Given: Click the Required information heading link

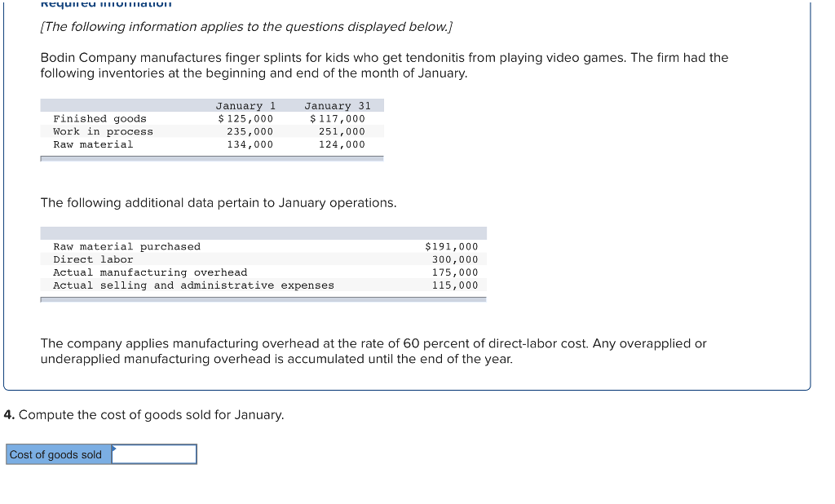Looking at the screenshot, I should point(104,5).
